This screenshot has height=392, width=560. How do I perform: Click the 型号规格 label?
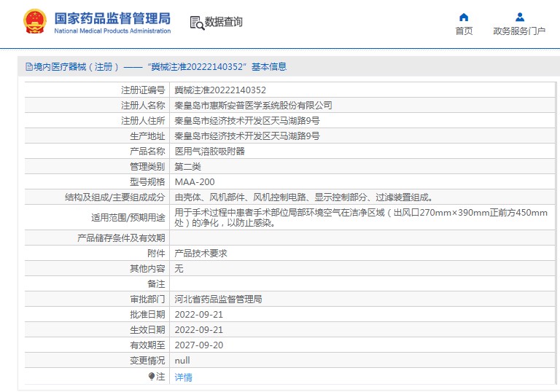(x=147, y=182)
